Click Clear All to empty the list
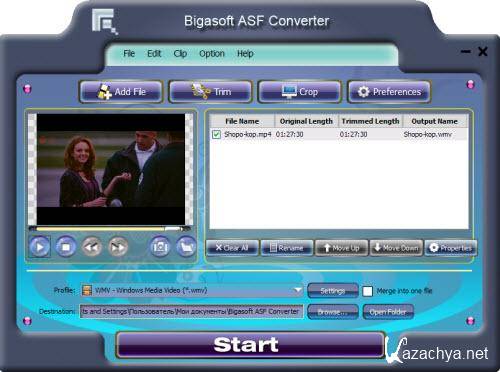 tap(232, 248)
